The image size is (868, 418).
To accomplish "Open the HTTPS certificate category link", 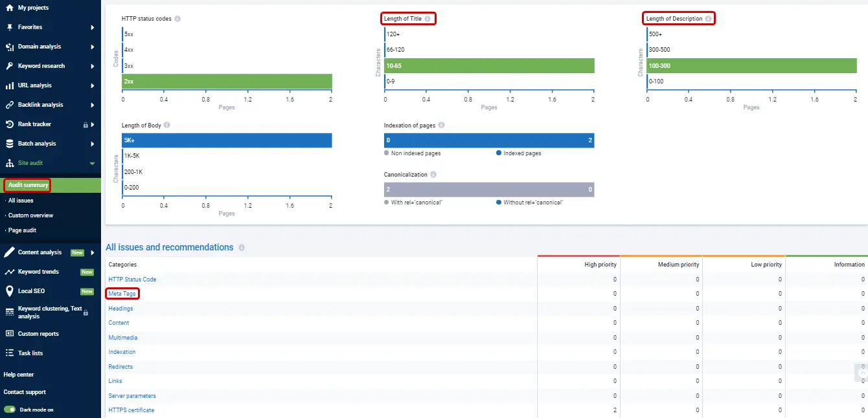I will tap(131, 410).
